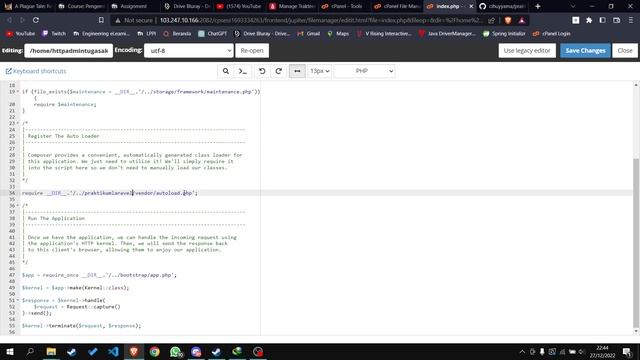Click the Re-open button

(x=252, y=51)
